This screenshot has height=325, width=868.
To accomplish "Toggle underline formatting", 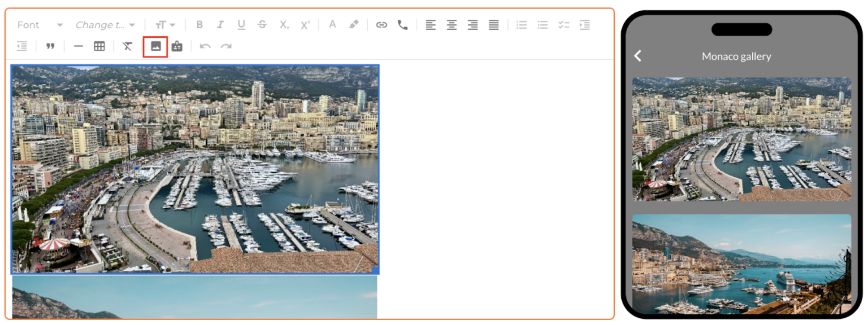I will [x=241, y=25].
